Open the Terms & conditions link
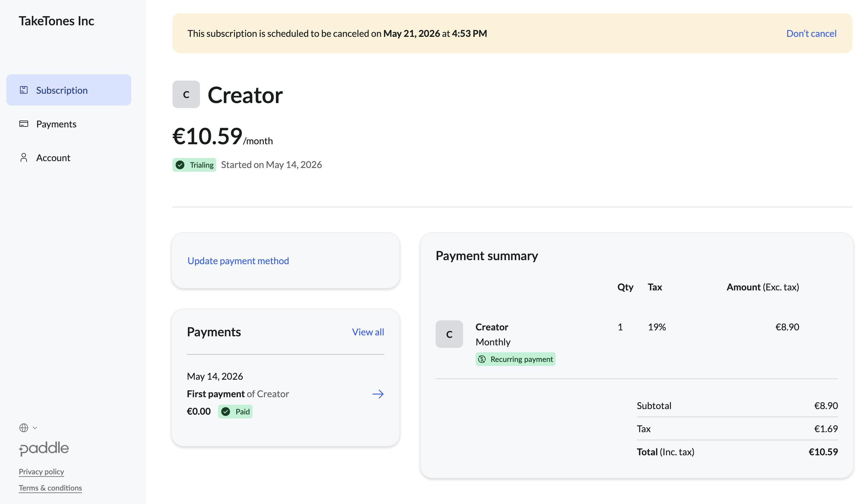 (x=50, y=488)
